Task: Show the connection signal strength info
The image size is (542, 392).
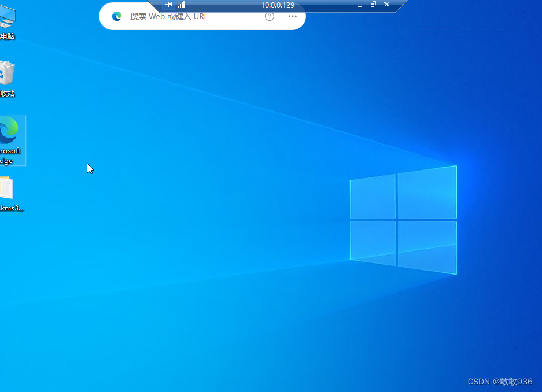Action: coord(182,5)
